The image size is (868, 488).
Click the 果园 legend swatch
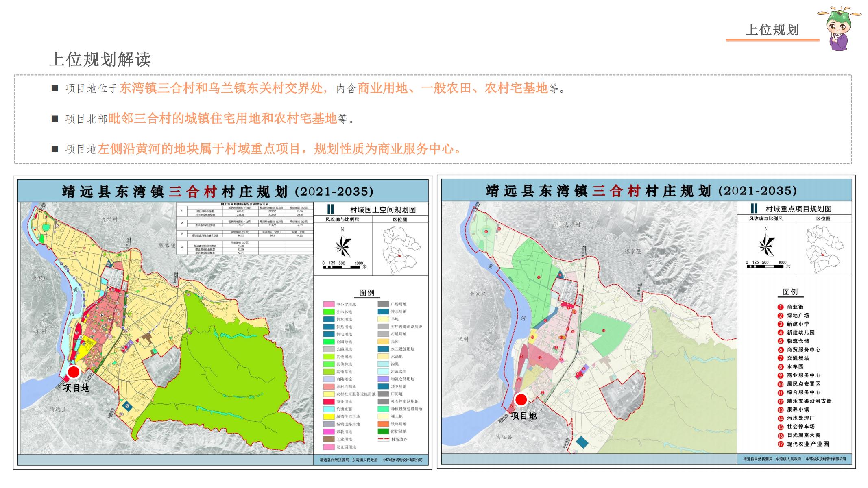pyautogui.click(x=383, y=342)
